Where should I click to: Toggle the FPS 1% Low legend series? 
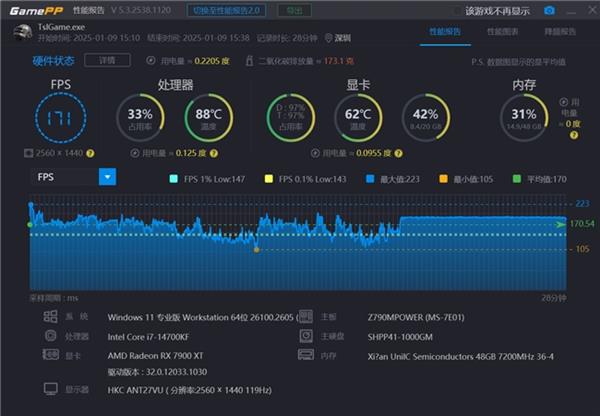[x=177, y=179]
